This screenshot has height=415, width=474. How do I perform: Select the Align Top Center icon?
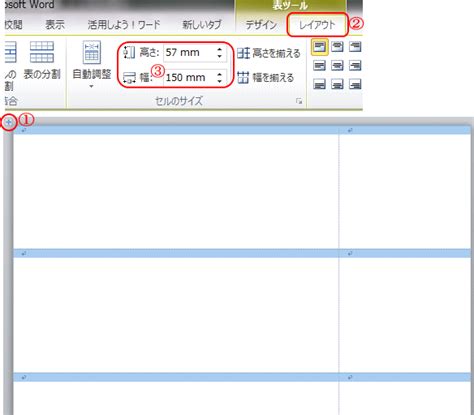(x=337, y=47)
